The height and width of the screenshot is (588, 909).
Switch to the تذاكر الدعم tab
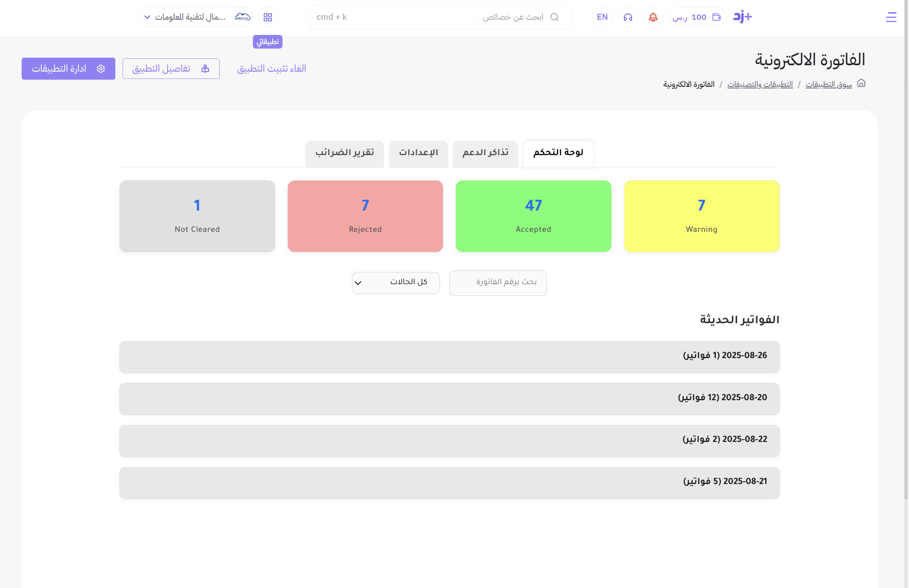click(x=485, y=153)
